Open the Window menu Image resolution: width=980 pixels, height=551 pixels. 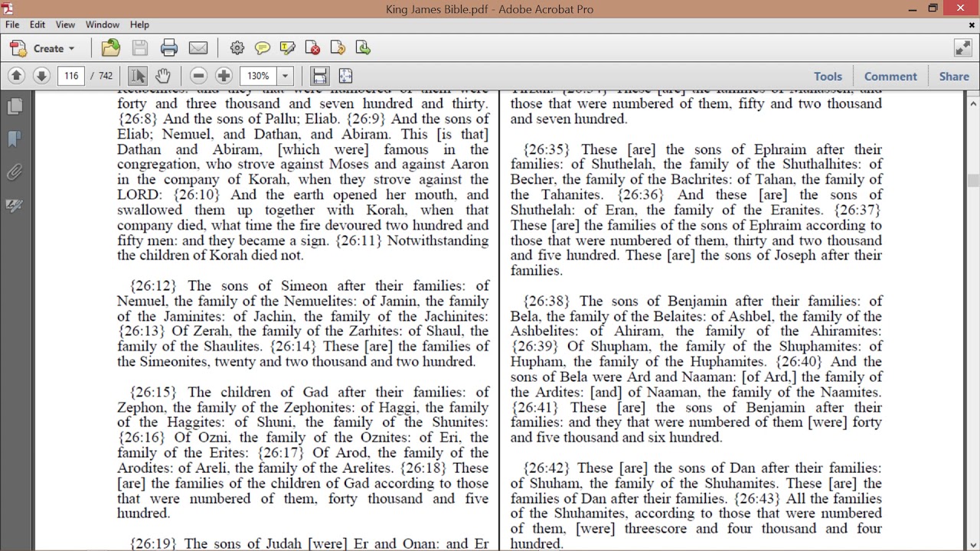(102, 24)
